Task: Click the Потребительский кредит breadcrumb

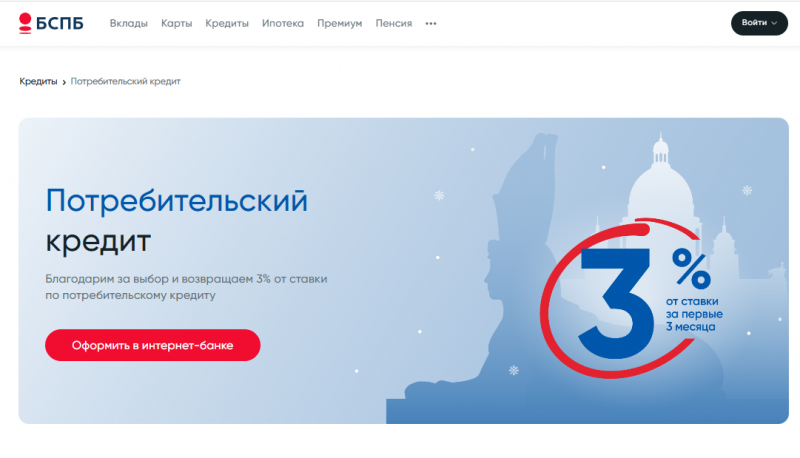Action: point(126,81)
